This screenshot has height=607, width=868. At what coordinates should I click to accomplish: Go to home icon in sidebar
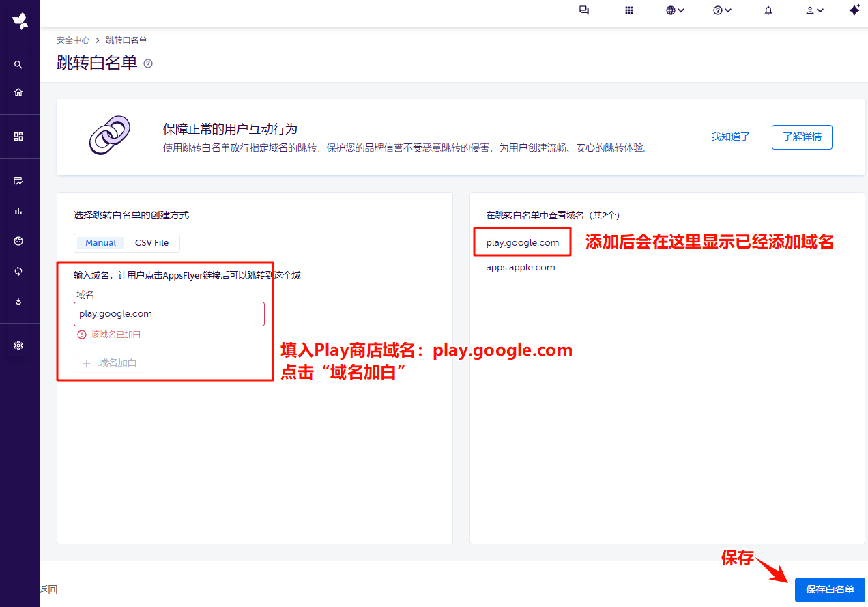(x=18, y=92)
